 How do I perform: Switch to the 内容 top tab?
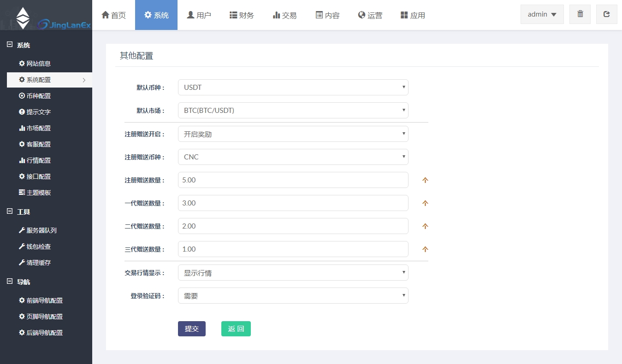pyautogui.click(x=327, y=15)
